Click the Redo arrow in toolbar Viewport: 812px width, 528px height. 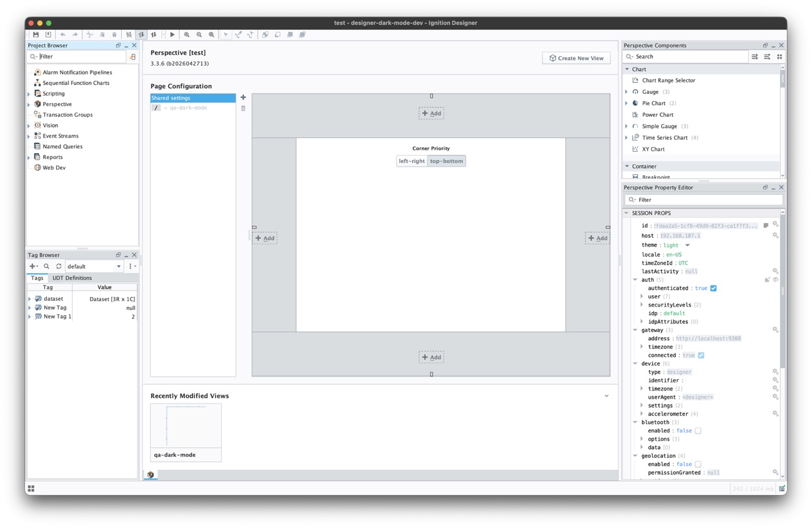(75, 35)
